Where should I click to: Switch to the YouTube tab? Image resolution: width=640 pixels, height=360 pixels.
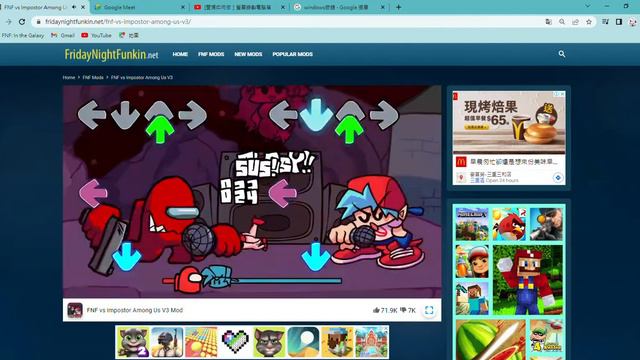[240, 7]
